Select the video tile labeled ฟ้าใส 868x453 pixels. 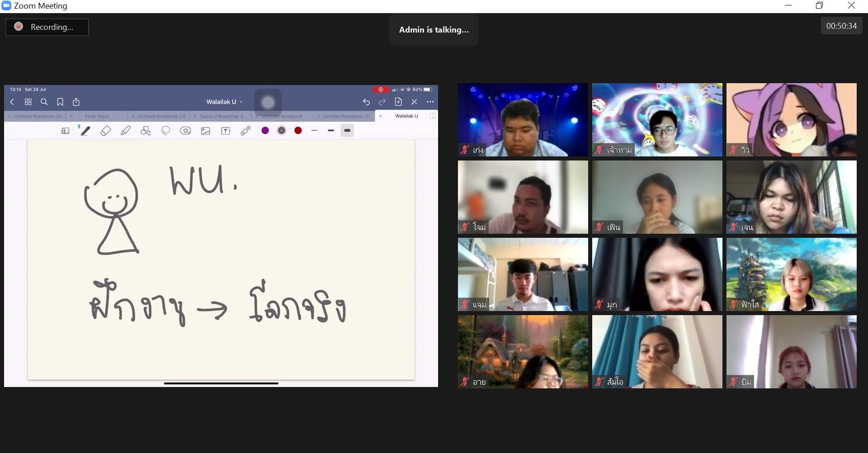791,274
